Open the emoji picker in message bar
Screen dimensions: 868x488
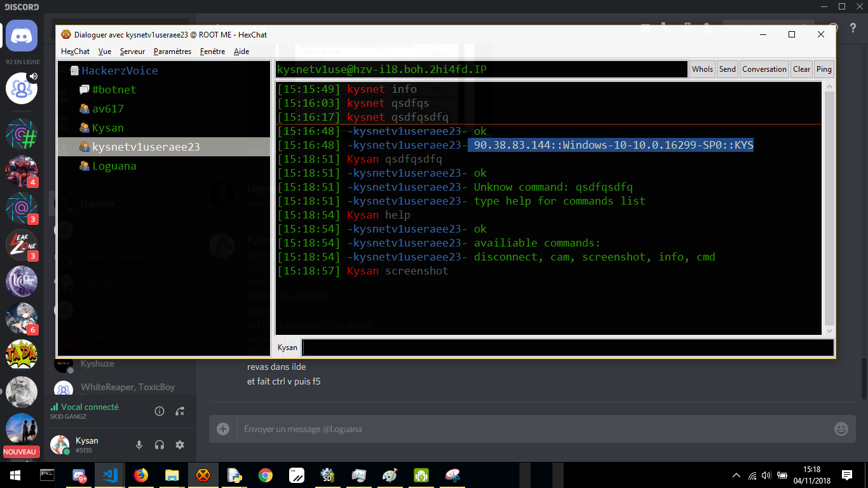841,429
